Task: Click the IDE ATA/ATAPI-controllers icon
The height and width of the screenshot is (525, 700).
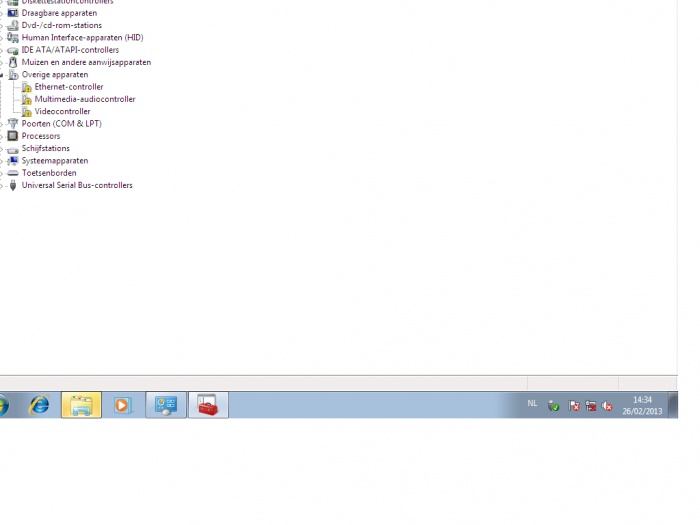Action: point(13,50)
